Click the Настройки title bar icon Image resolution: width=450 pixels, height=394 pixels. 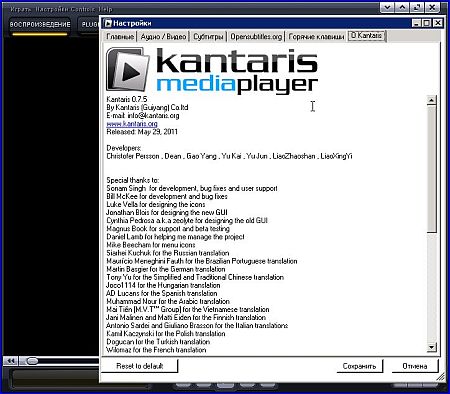(108, 23)
